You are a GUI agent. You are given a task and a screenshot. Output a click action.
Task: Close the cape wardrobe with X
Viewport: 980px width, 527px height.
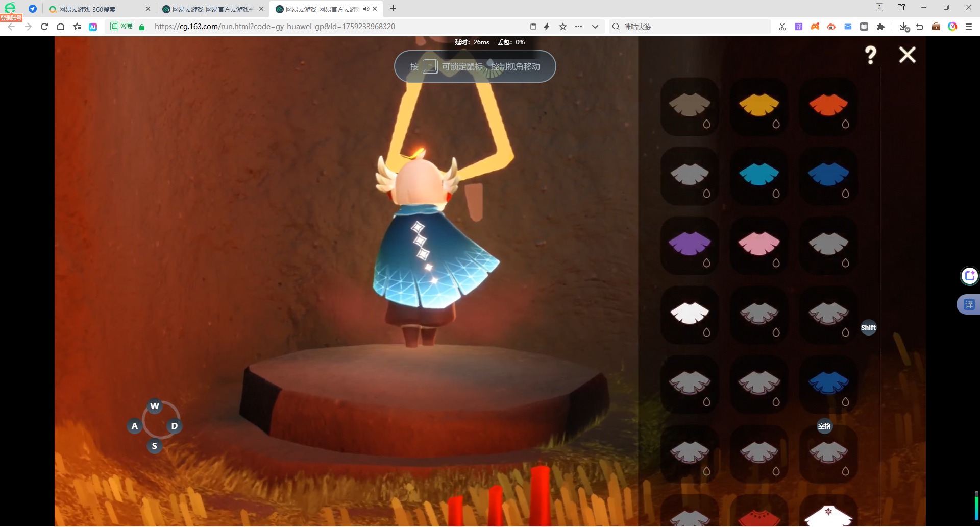(x=907, y=55)
